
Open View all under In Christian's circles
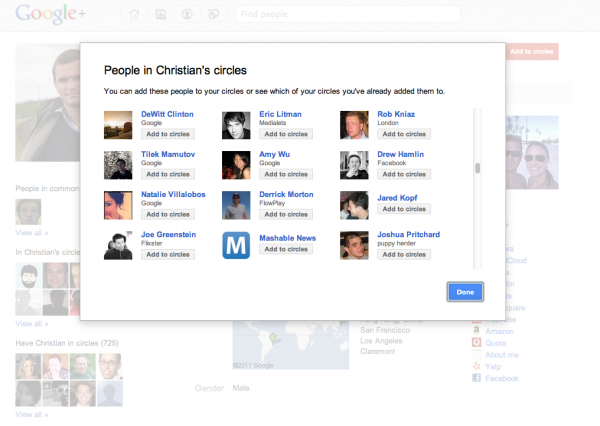32,324
